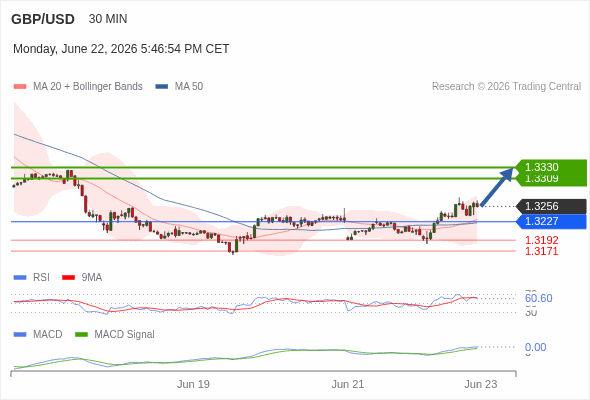Open the Trading Central research credit
The image size is (590, 400).
tap(506, 87)
